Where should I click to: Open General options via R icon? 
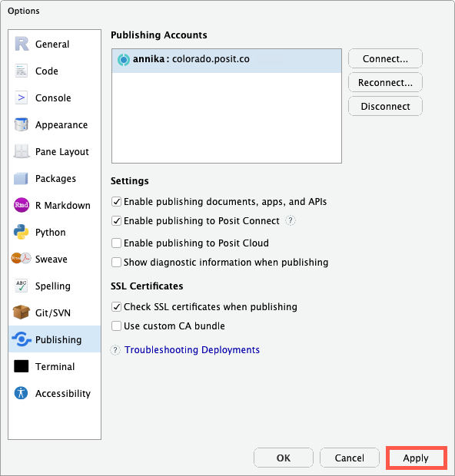[22, 44]
